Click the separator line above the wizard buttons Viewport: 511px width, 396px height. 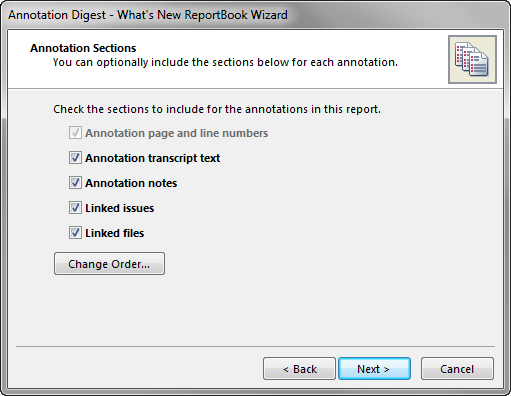pyautogui.click(x=255, y=347)
